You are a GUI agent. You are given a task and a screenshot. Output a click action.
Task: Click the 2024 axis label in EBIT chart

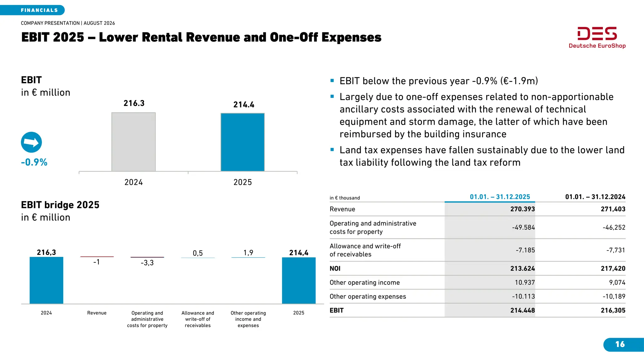134,182
